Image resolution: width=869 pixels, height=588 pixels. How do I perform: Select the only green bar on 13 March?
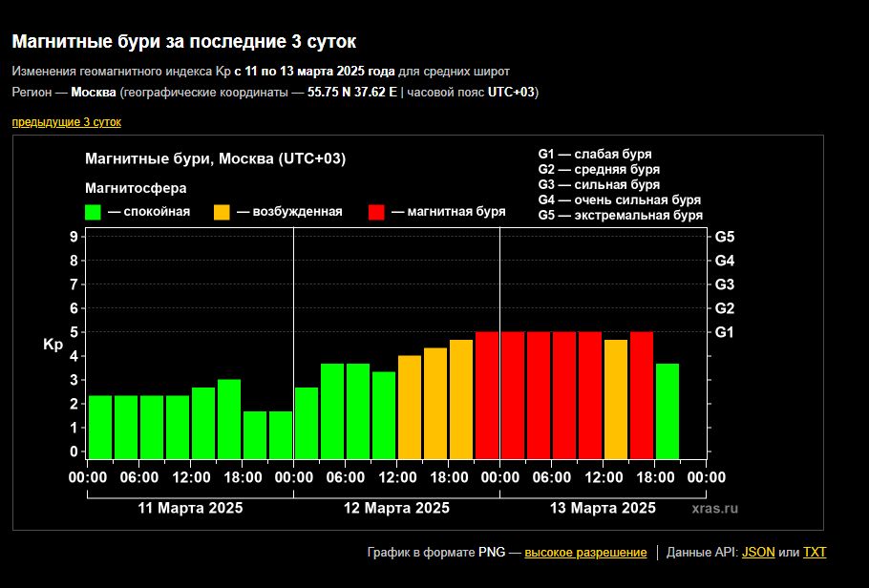coord(668,410)
